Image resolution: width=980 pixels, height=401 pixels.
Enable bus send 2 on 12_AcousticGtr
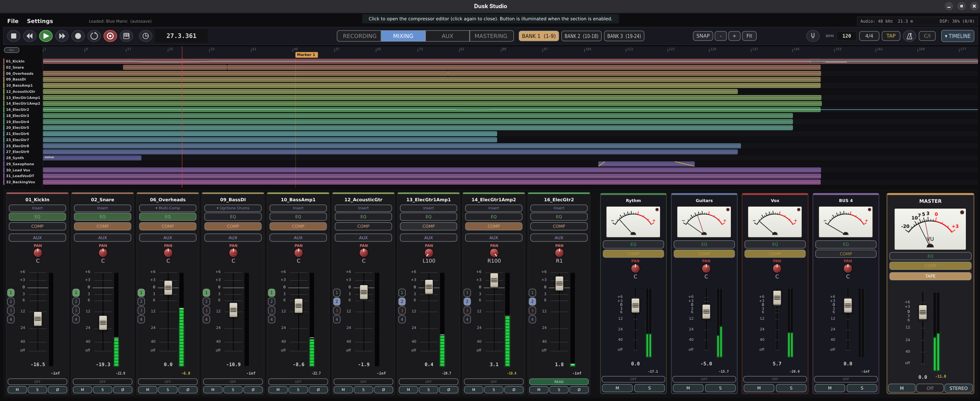[x=337, y=301]
